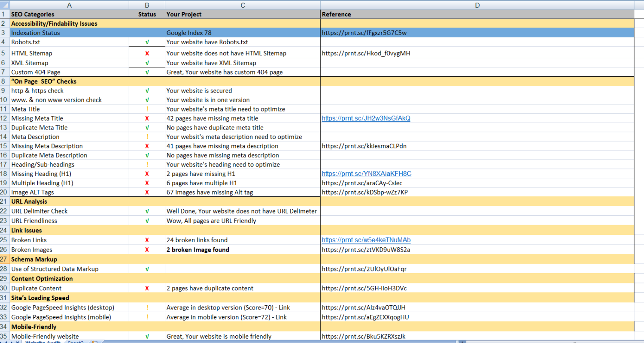
Task: Select 'Google PageSpeed Insights (desktop)' cell
Action: point(70,307)
